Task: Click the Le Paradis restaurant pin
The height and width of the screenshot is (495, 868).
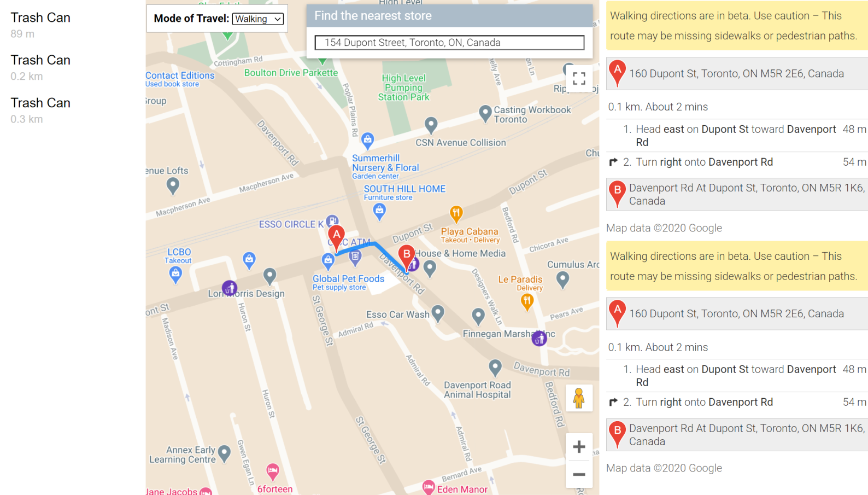Action: click(527, 301)
